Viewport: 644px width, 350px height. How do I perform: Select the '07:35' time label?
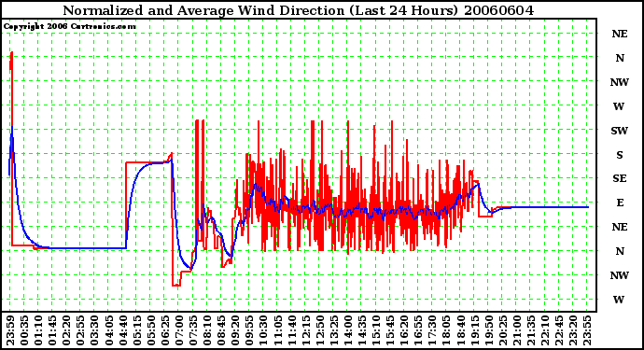(193, 330)
